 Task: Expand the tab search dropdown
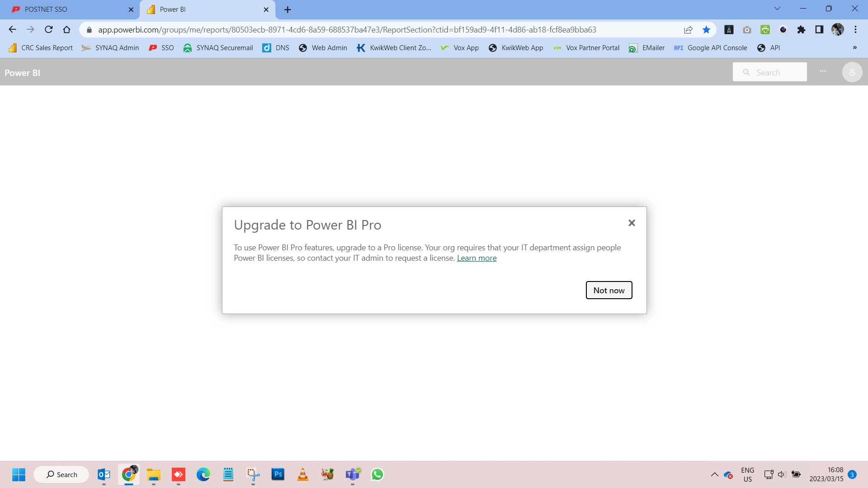(777, 9)
